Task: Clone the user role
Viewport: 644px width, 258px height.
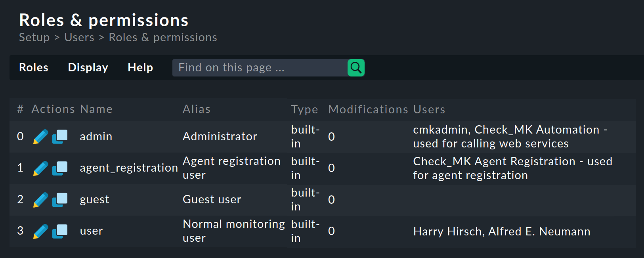Action: click(60, 231)
